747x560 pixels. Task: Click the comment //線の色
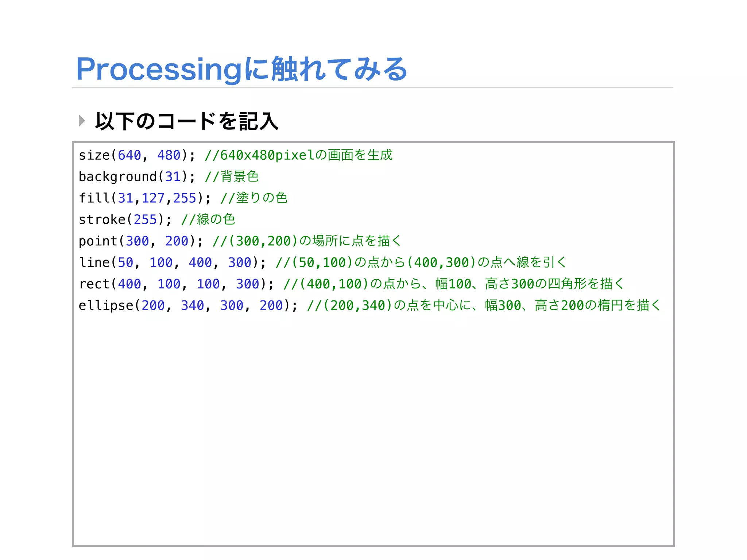point(208,219)
